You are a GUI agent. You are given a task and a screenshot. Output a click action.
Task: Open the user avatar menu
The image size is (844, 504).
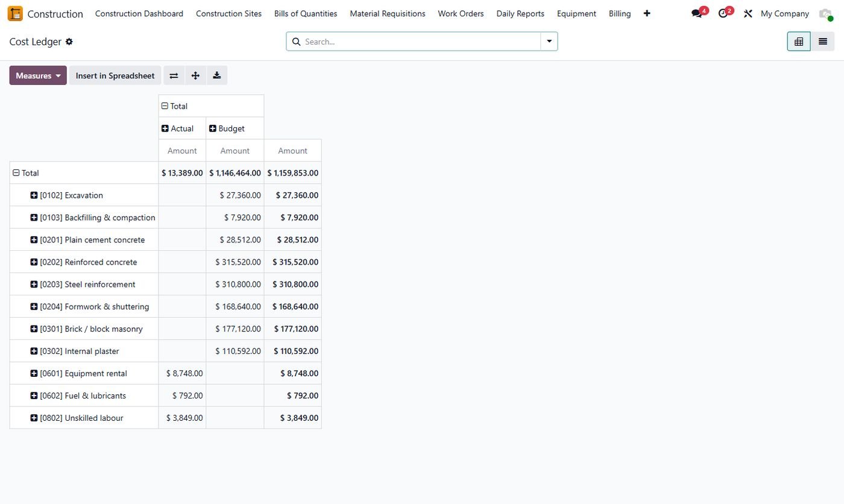(x=825, y=13)
